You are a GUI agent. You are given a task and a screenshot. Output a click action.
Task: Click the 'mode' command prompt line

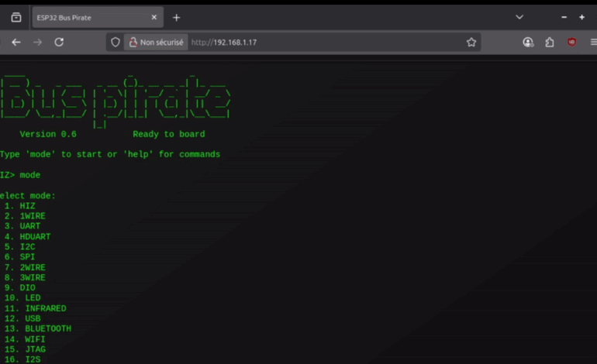pos(20,175)
